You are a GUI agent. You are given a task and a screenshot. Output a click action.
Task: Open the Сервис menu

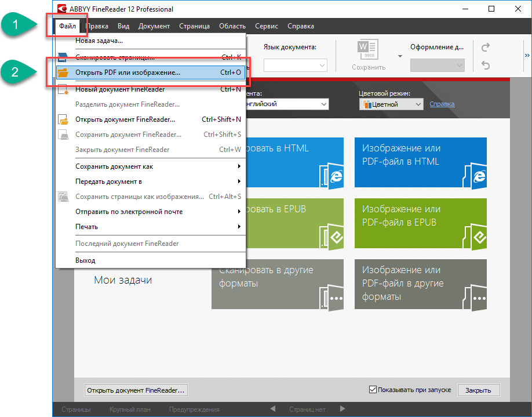[x=267, y=26]
